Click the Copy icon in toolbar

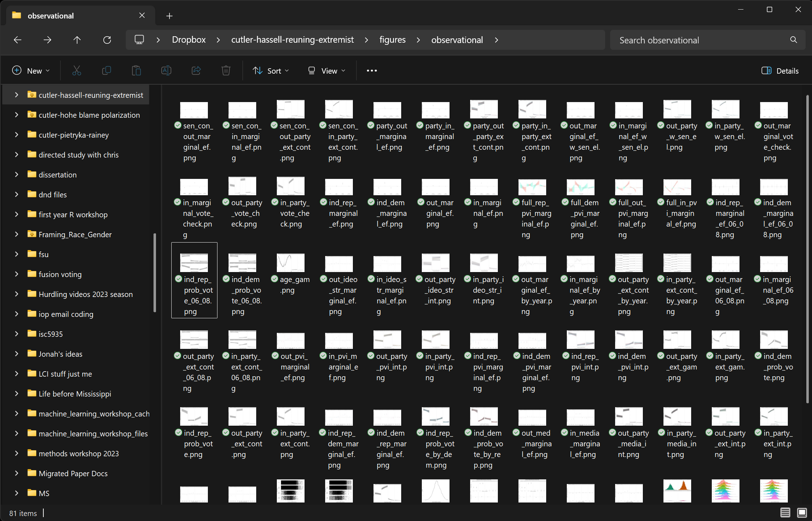click(106, 71)
